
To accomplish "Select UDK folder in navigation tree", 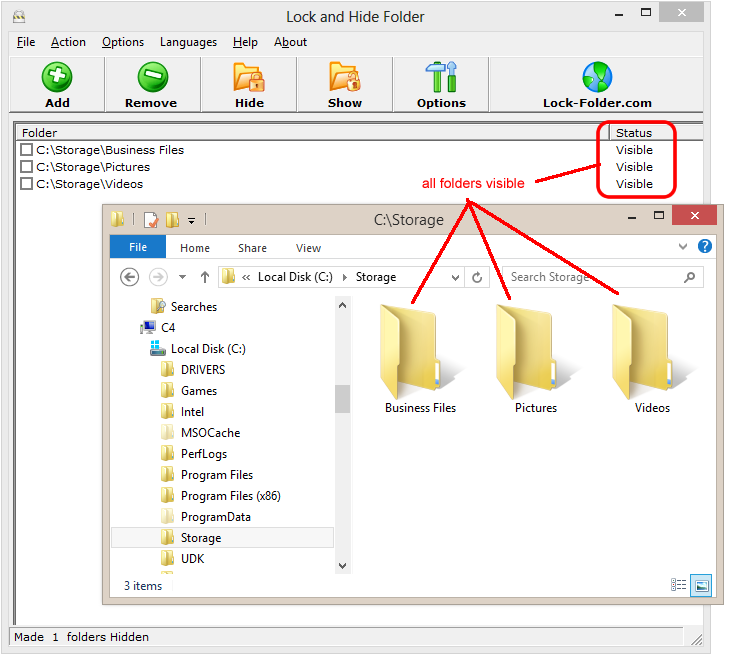I will tap(192, 558).
